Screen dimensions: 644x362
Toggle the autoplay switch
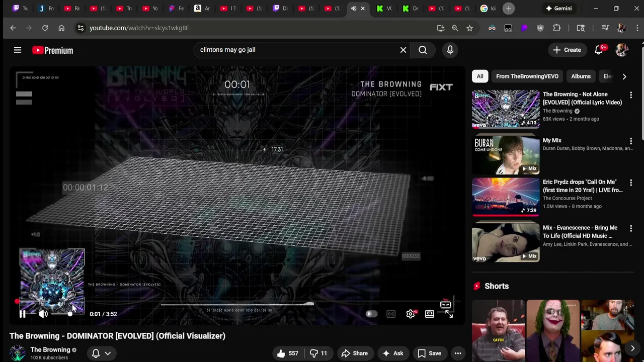(x=371, y=314)
